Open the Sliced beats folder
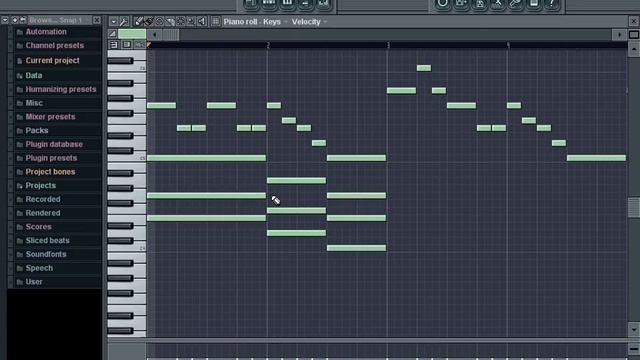This screenshot has width=640, height=360. point(47,240)
